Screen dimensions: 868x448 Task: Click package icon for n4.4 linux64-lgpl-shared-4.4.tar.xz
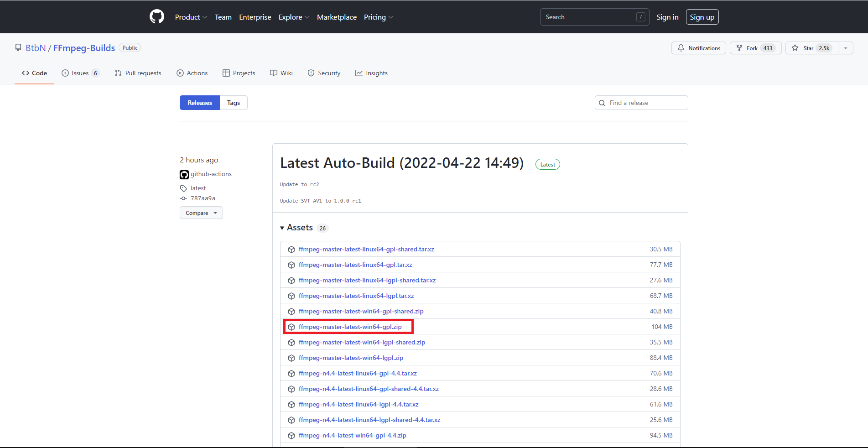(x=291, y=420)
